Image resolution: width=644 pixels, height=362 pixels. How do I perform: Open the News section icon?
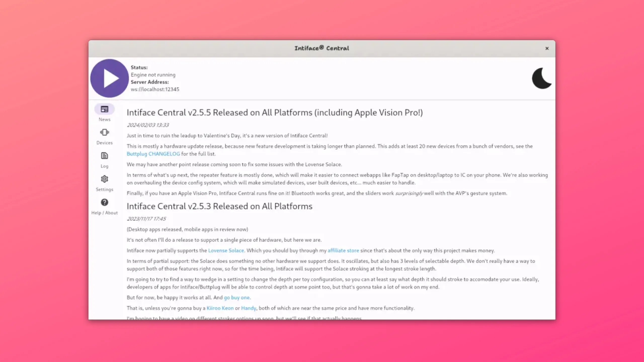click(104, 109)
